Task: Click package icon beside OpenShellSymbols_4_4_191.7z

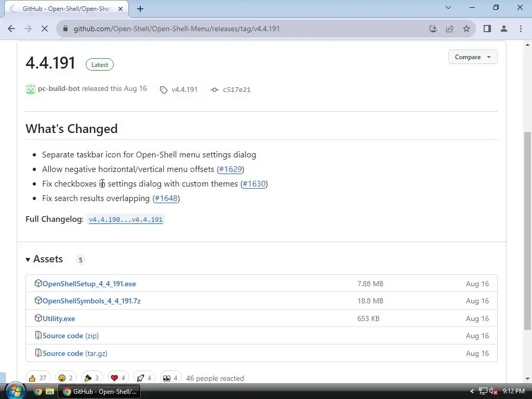Action: tap(38, 301)
